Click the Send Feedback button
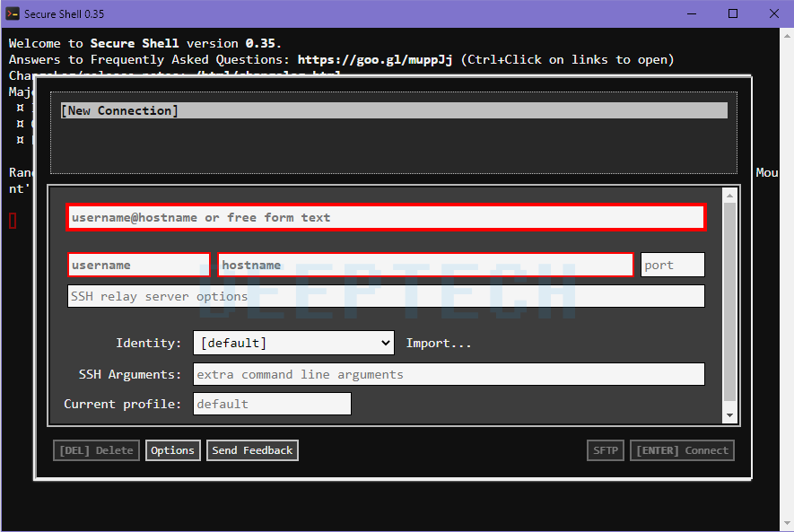The width and height of the screenshot is (794, 532). point(252,450)
